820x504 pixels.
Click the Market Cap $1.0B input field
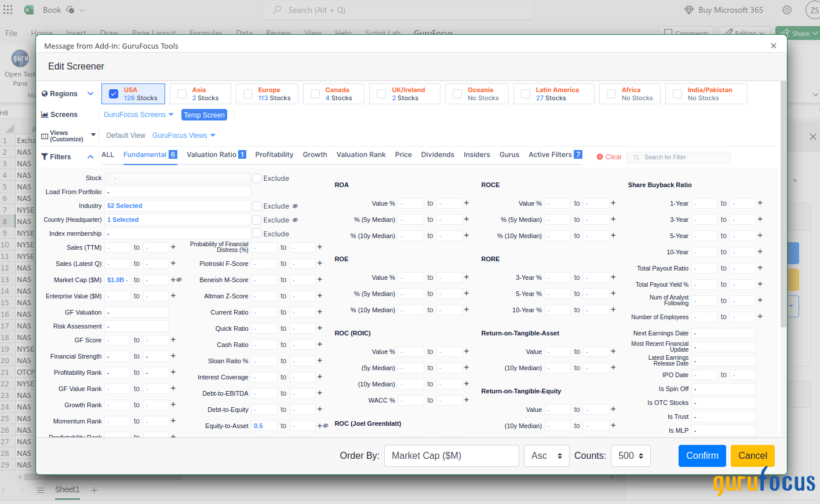[x=116, y=280]
